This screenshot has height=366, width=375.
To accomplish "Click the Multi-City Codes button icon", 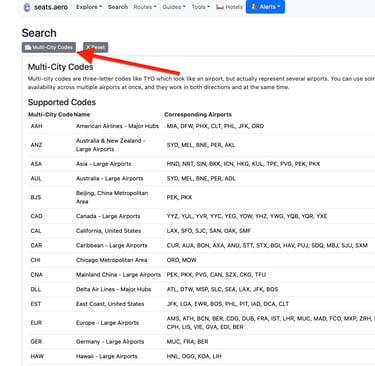I will click(28, 47).
